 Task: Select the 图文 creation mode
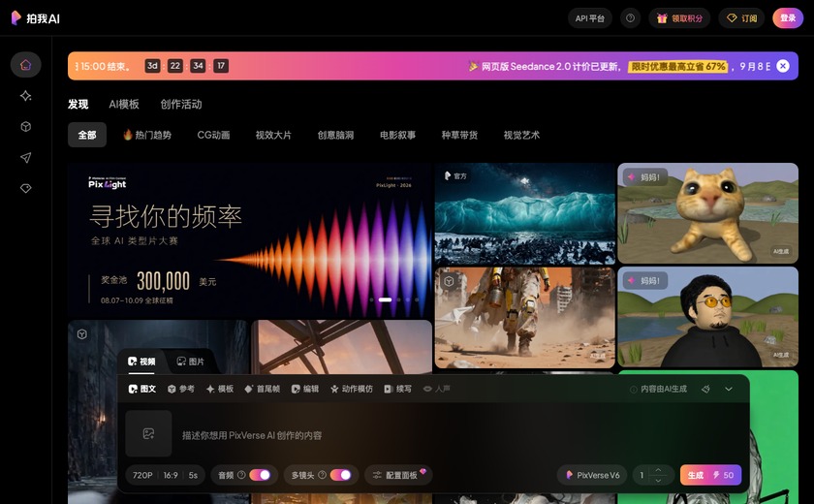pyautogui.click(x=142, y=389)
